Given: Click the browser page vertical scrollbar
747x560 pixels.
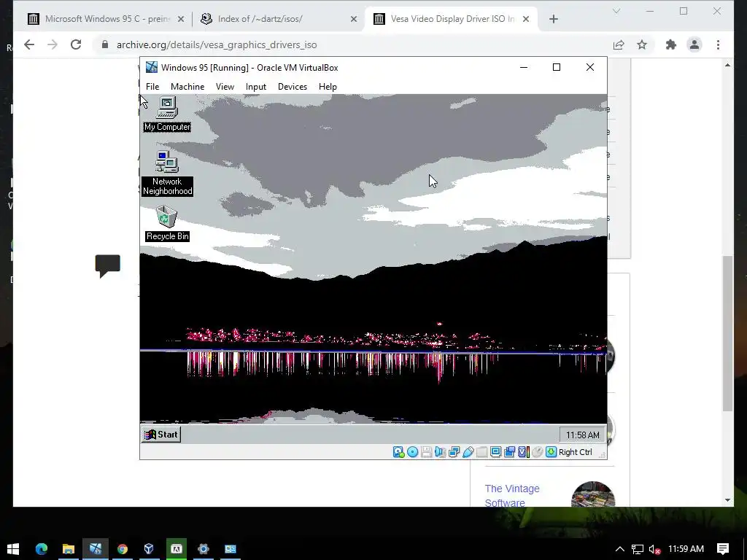Looking at the screenshot, I should pyautogui.click(x=727, y=333).
